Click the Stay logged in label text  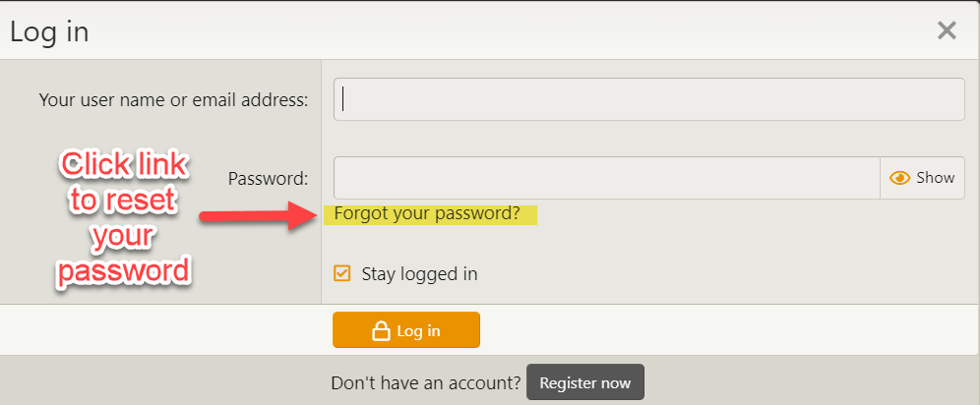tap(419, 274)
